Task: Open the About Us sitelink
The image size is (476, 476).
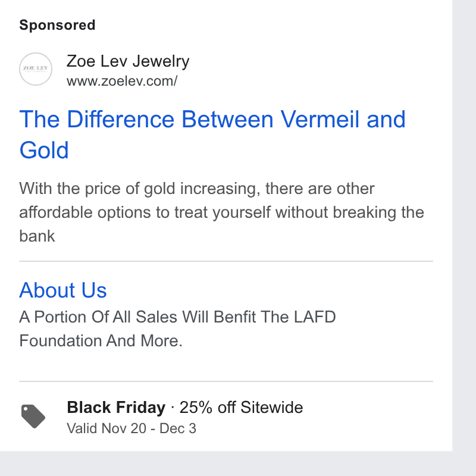Action: click(63, 290)
